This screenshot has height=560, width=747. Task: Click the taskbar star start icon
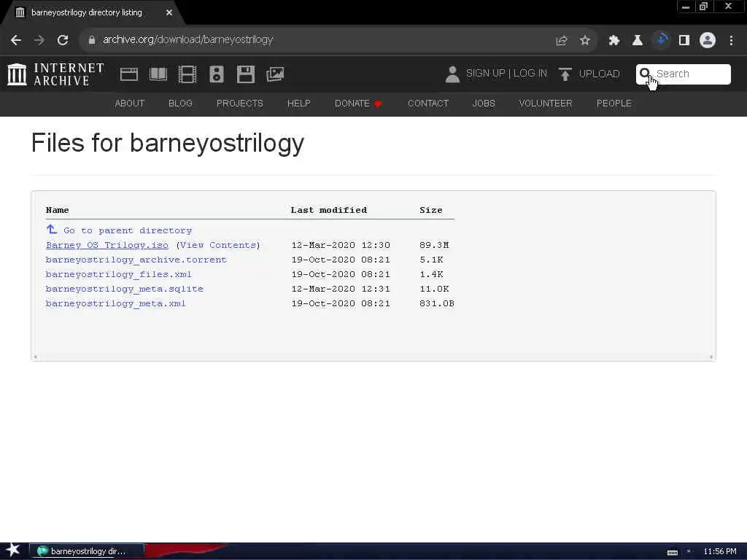[x=13, y=551]
